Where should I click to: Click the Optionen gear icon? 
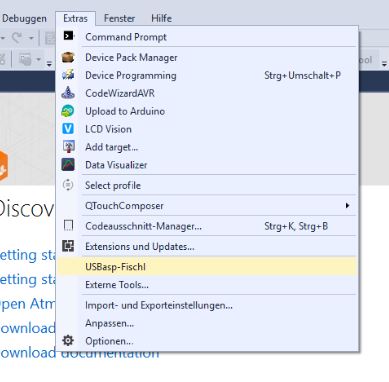click(68, 341)
